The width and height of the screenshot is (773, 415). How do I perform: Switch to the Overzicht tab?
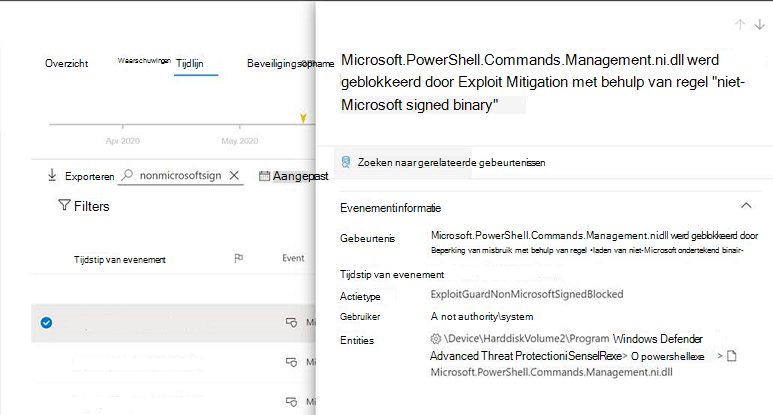[x=67, y=64]
